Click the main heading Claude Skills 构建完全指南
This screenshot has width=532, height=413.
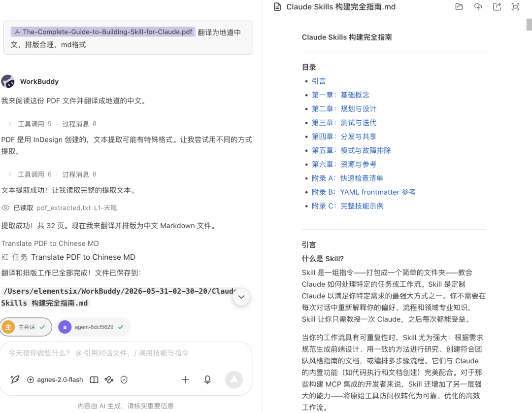point(347,37)
